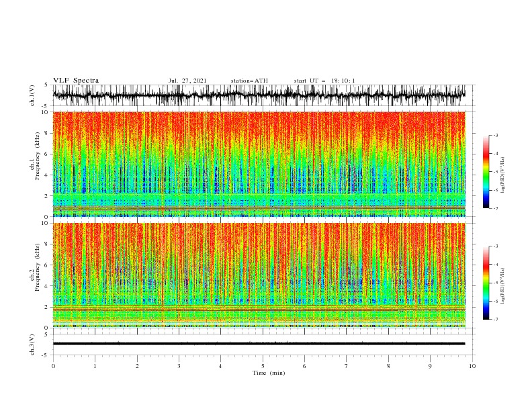The image size is (532, 411).
Task: Click the color scale bar beside ch.1 spectrogram
Action: coord(486,172)
